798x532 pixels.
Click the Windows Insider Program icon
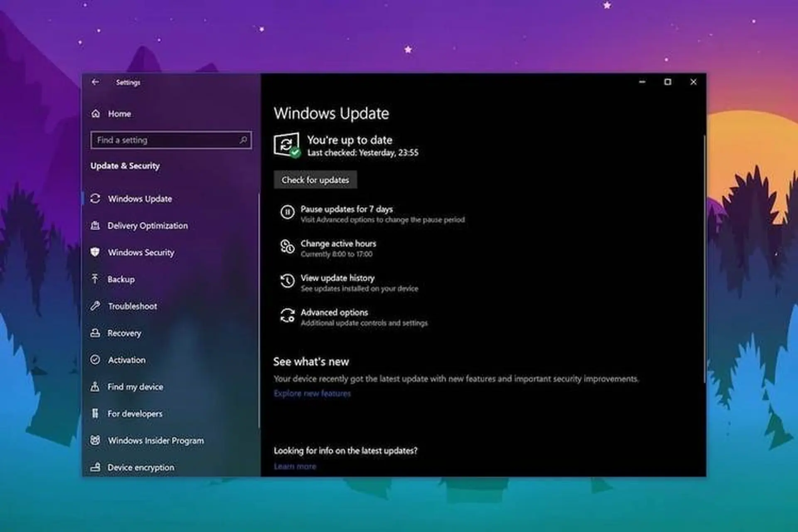click(95, 440)
